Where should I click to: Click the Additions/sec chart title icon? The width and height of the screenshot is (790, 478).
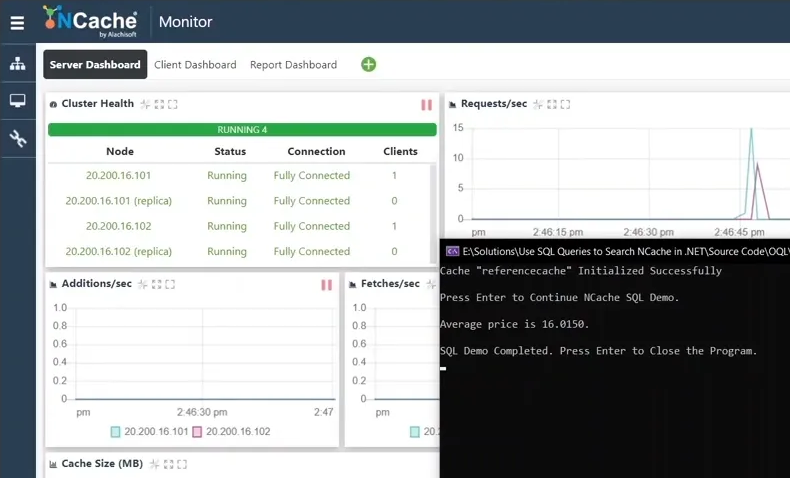(x=53, y=285)
